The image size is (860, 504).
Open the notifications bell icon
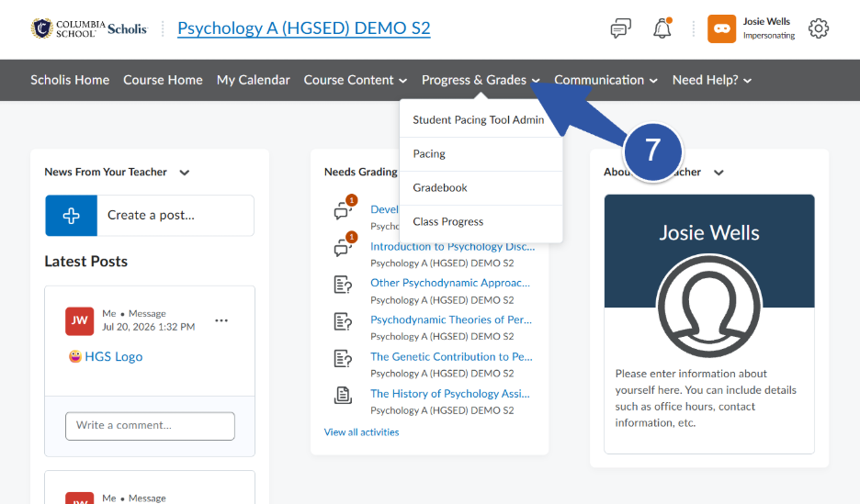point(662,28)
